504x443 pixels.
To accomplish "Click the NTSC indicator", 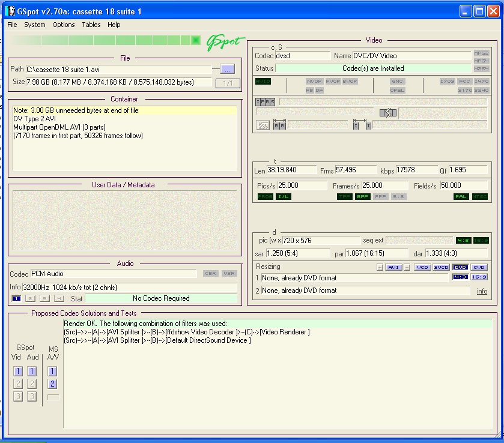I will click(480, 197).
